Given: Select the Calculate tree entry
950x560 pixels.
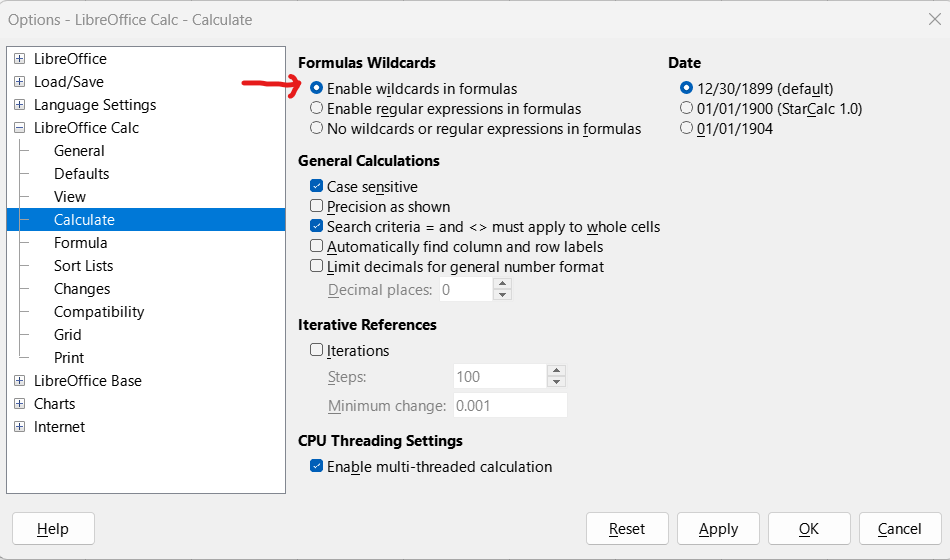Looking at the screenshot, I should click(146, 219).
